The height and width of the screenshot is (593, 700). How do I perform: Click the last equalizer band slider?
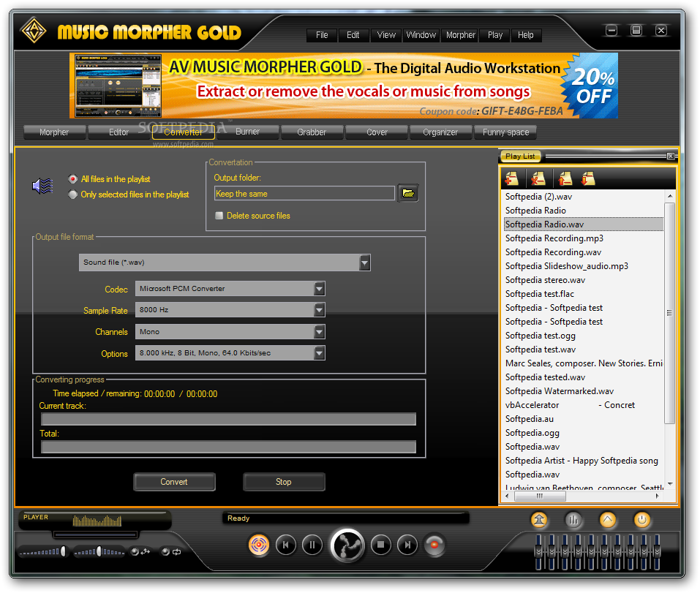pyautogui.click(x=657, y=552)
